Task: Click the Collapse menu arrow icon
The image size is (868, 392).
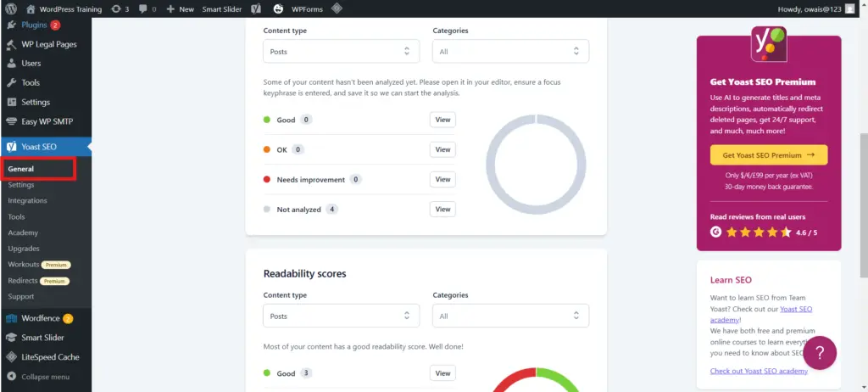Action: (x=12, y=377)
